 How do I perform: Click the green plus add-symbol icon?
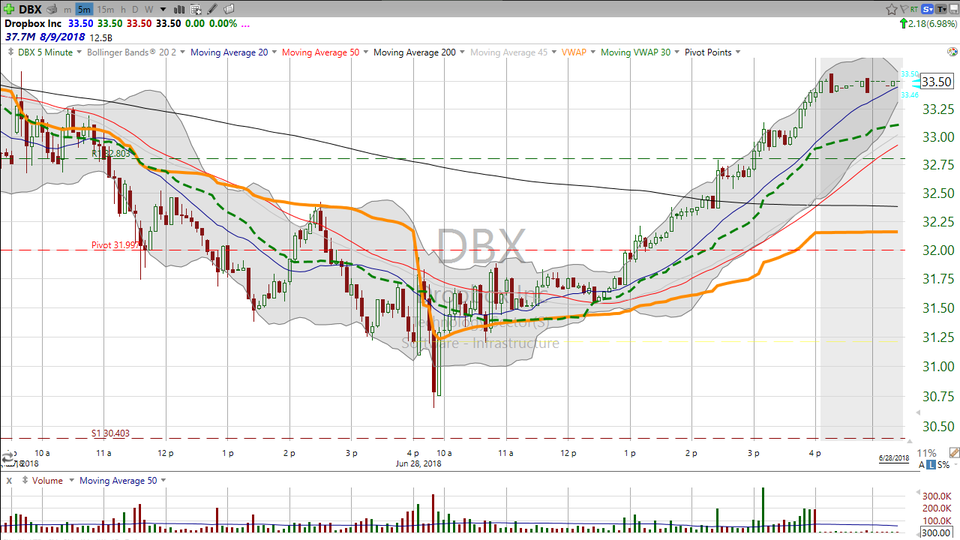click(8, 8)
